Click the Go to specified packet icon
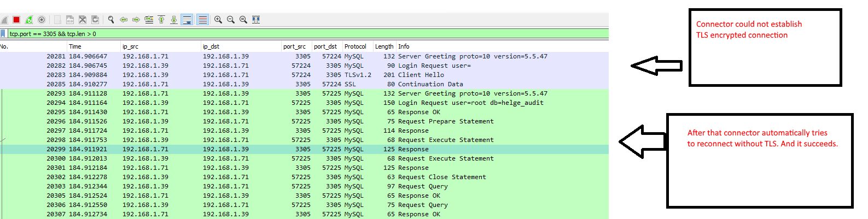Viewport: 868px width, 219px height. click(149, 20)
